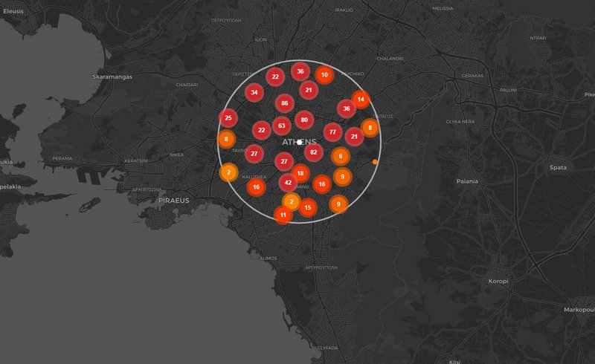Click the small unnumbered orange dot marker
Screen dimensions: 595x364
click(375, 161)
